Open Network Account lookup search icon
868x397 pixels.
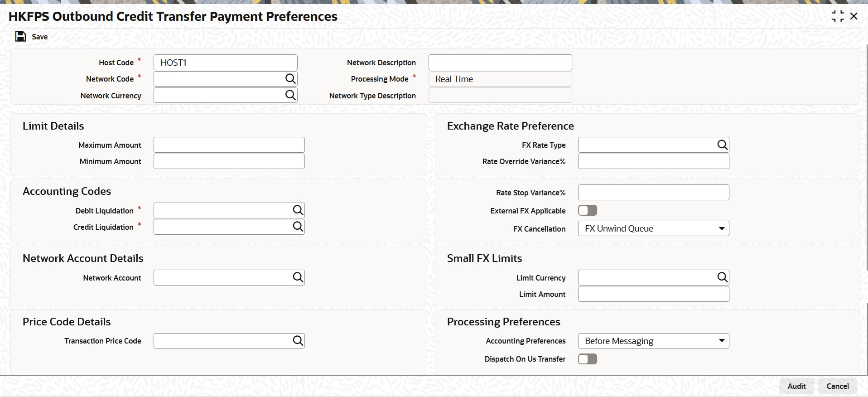298,277
